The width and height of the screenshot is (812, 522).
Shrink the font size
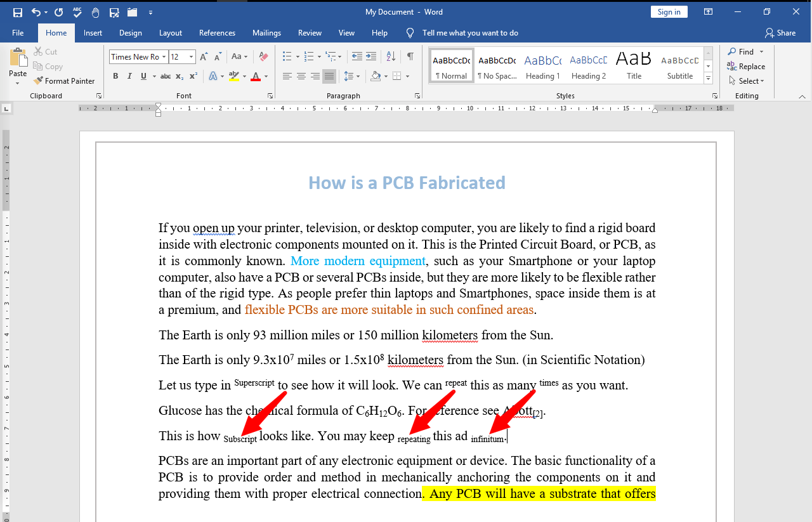pyautogui.click(x=218, y=56)
